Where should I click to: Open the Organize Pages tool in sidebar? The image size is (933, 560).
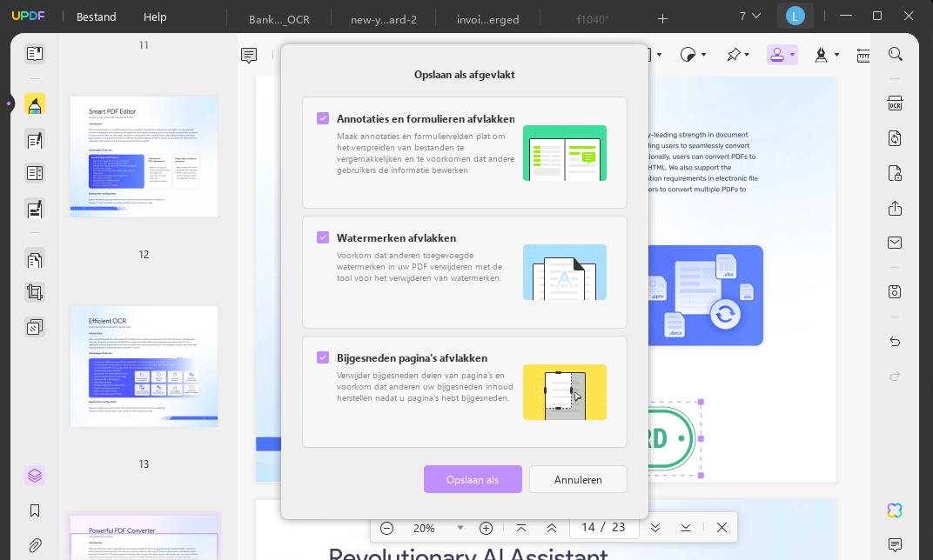pos(35,260)
